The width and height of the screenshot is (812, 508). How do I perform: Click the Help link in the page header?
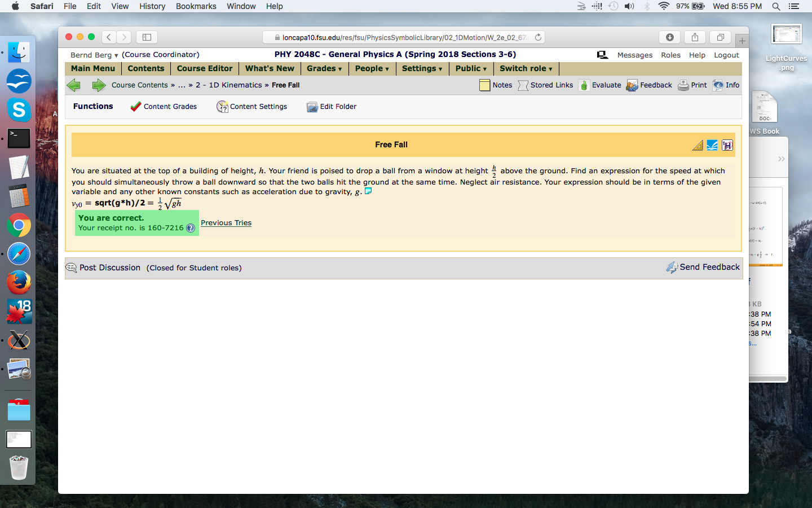[697, 55]
